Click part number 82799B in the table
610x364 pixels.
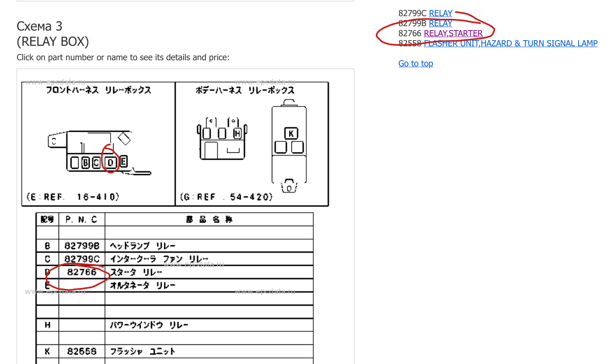(x=82, y=246)
